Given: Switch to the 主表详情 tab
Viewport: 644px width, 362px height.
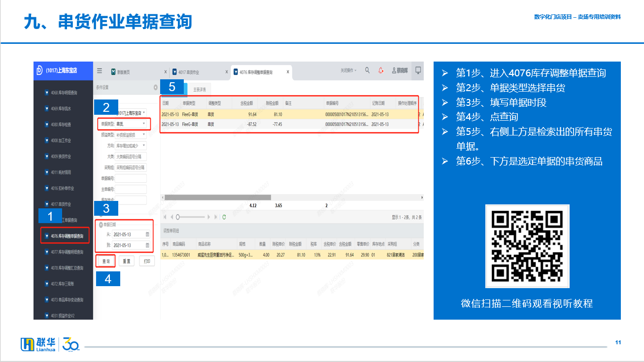Looking at the screenshot, I should pos(200,90).
